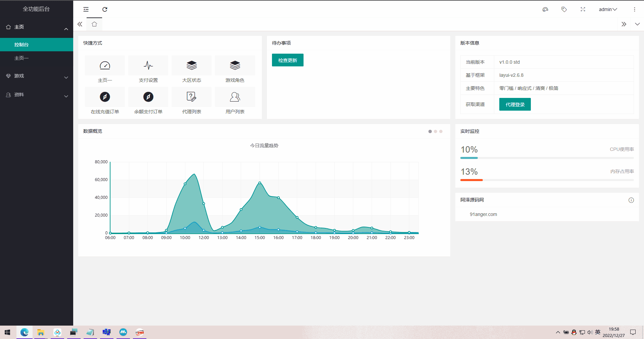This screenshot has height=339, width=644.
Task: Enter fullscreen mode via expand icon
Action: point(583,9)
